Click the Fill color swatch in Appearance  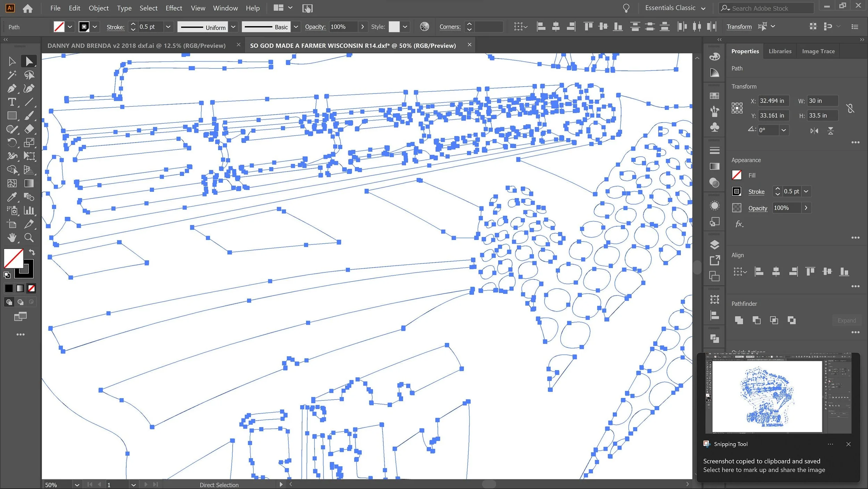(x=736, y=175)
